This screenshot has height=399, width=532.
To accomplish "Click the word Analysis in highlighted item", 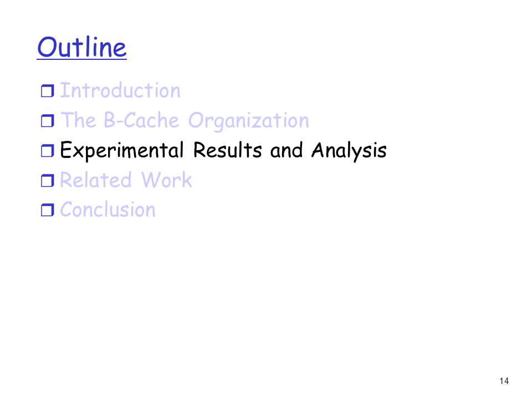I will [x=349, y=151].
